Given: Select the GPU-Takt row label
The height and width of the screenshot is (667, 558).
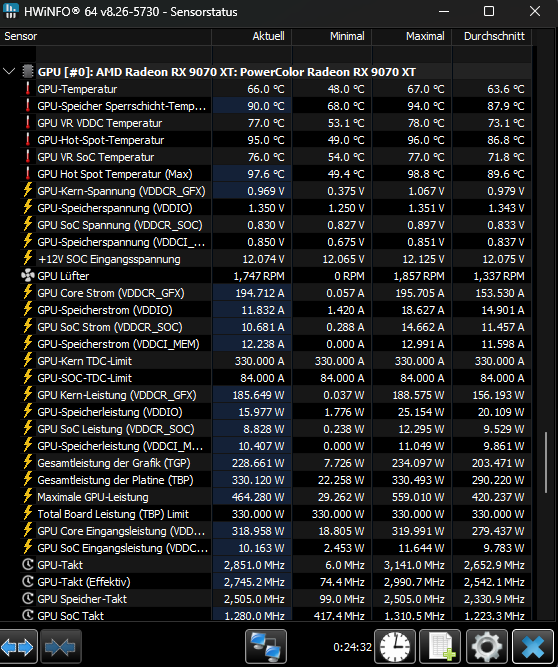Looking at the screenshot, I should pyautogui.click(x=60, y=565).
